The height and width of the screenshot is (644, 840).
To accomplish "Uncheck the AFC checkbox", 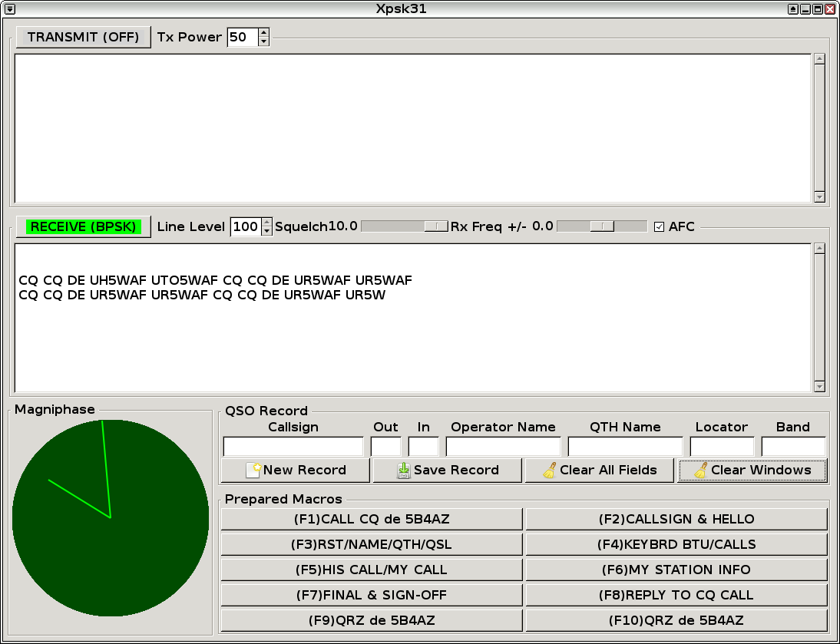I will pyautogui.click(x=659, y=226).
